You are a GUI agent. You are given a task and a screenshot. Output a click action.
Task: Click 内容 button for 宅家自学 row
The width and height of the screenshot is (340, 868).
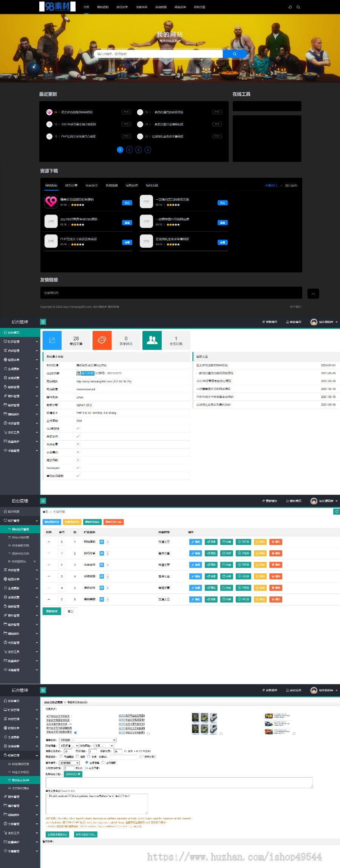pyautogui.click(x=227, y=565)
